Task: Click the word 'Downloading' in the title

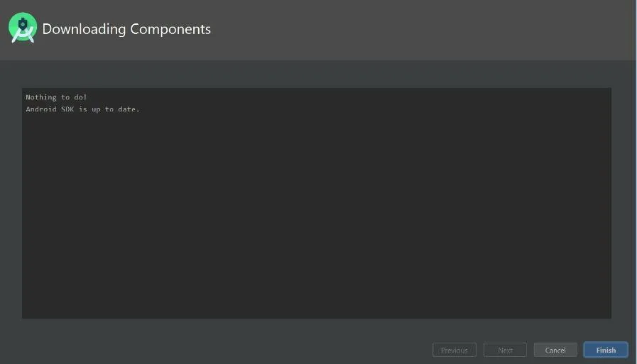Action: point(84,29)
